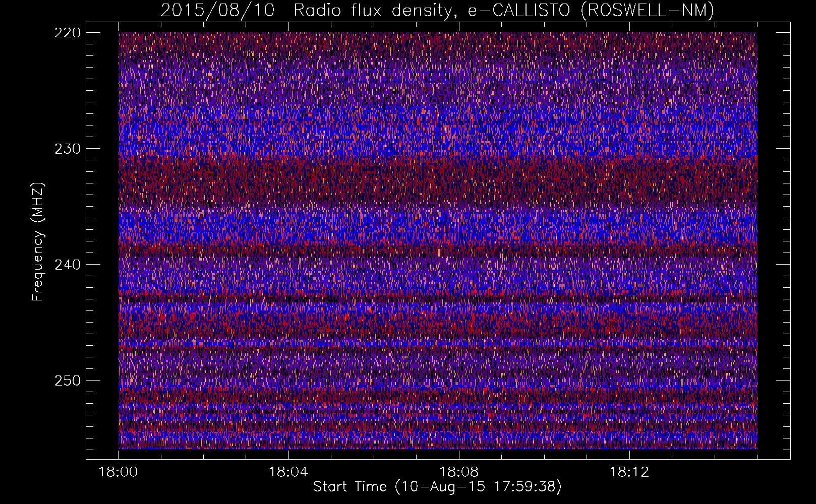Click the 18:04 time tick label
816x504 pixels.
pyautogui.click(x=288, y=472)
